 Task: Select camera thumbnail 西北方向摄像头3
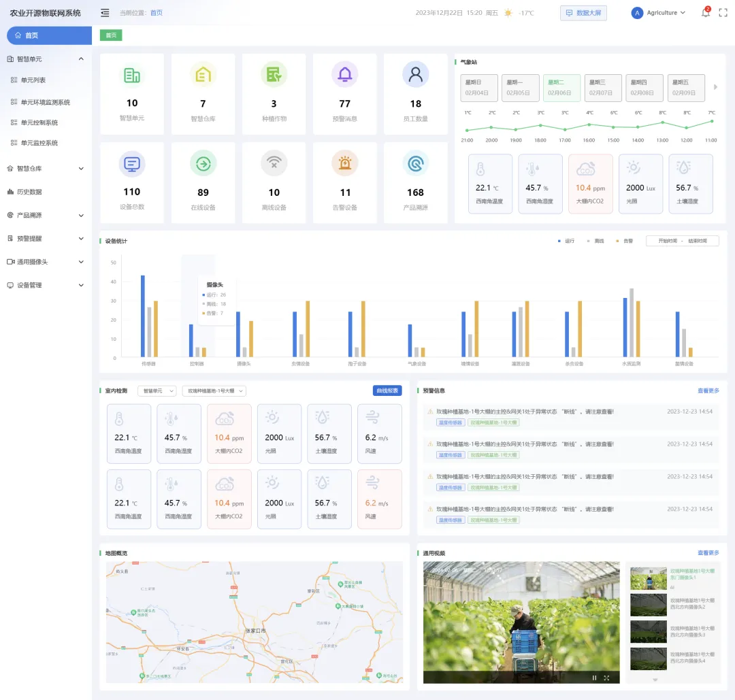(x=649, y=631)
